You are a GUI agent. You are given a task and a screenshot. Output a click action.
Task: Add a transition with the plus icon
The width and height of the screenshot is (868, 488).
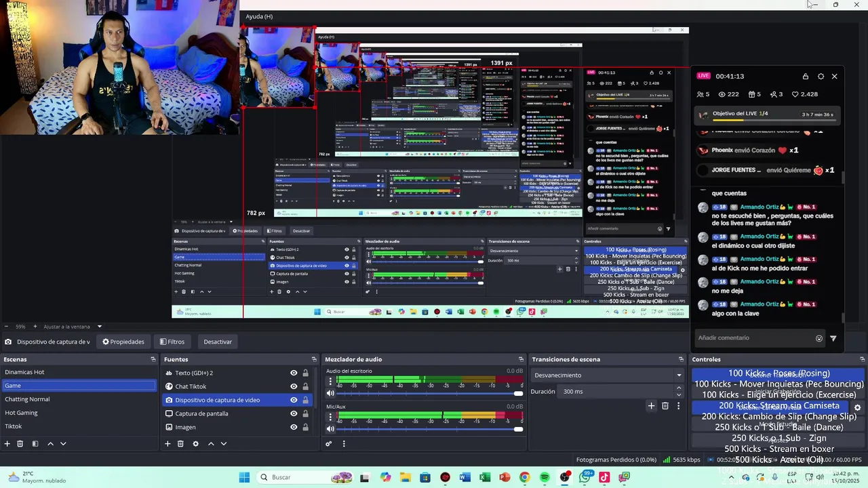651,406
